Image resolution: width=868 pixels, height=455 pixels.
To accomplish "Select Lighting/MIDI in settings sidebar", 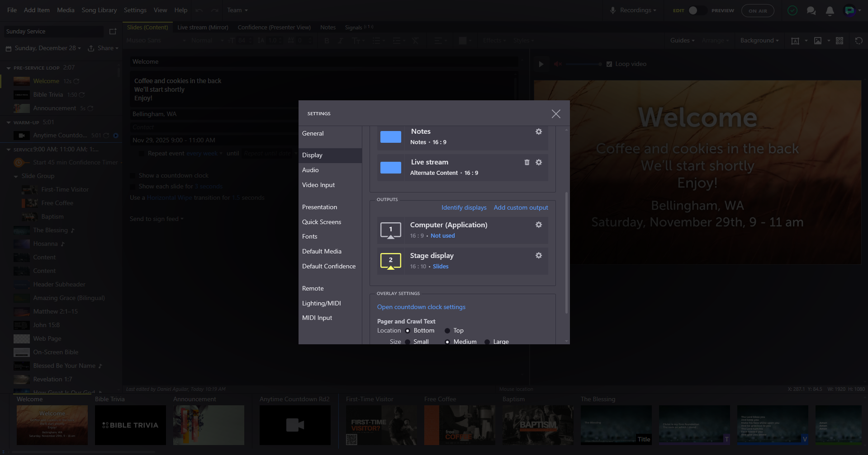I will click(x=330, y=303).
